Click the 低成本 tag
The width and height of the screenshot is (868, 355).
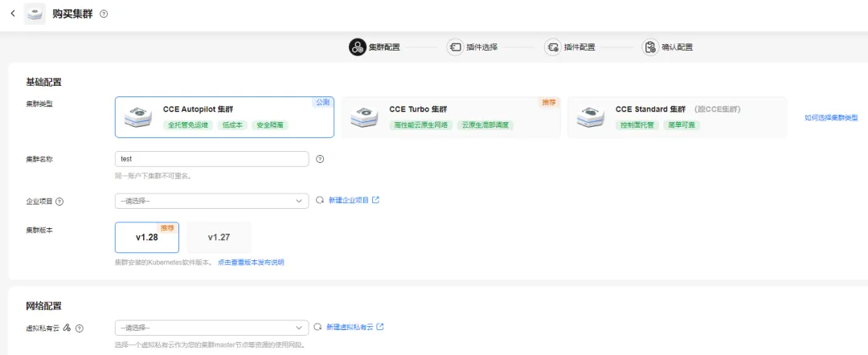[231, 125]
